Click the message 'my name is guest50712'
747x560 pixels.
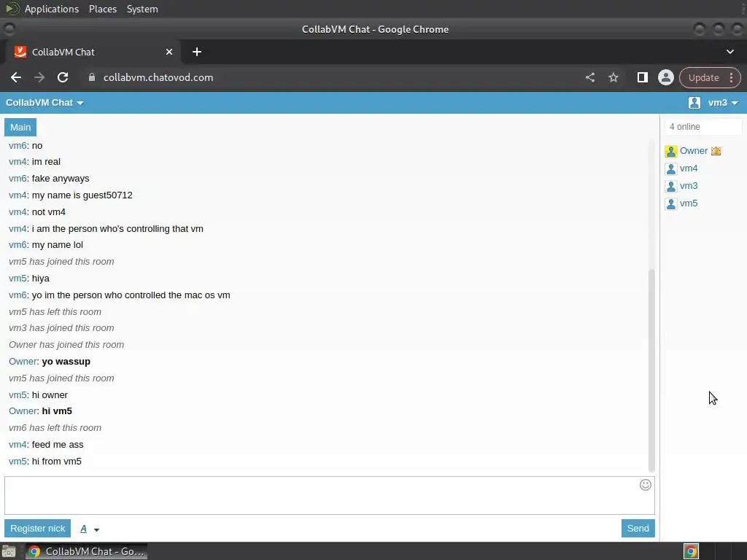pyautogui.click(x=82, y=195)
